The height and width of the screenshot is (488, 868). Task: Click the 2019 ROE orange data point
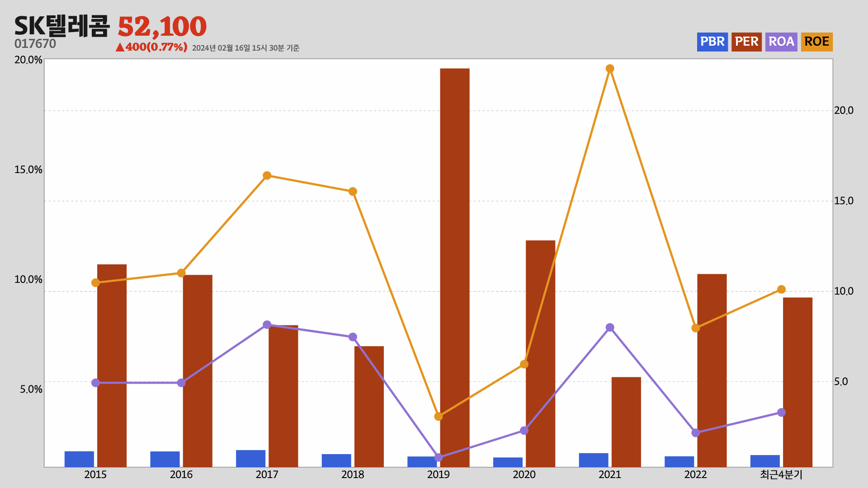coord(439,416)
